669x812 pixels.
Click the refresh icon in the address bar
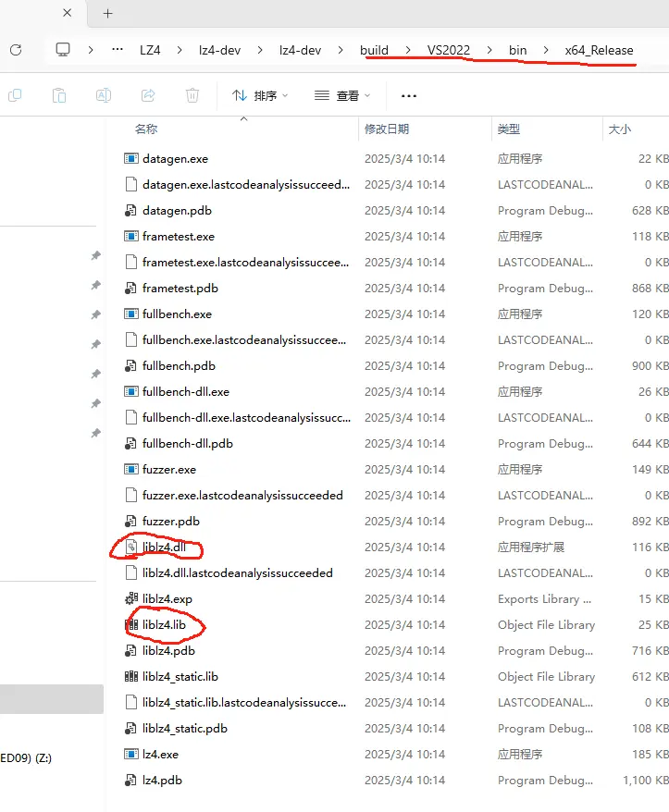pos(16,50)
